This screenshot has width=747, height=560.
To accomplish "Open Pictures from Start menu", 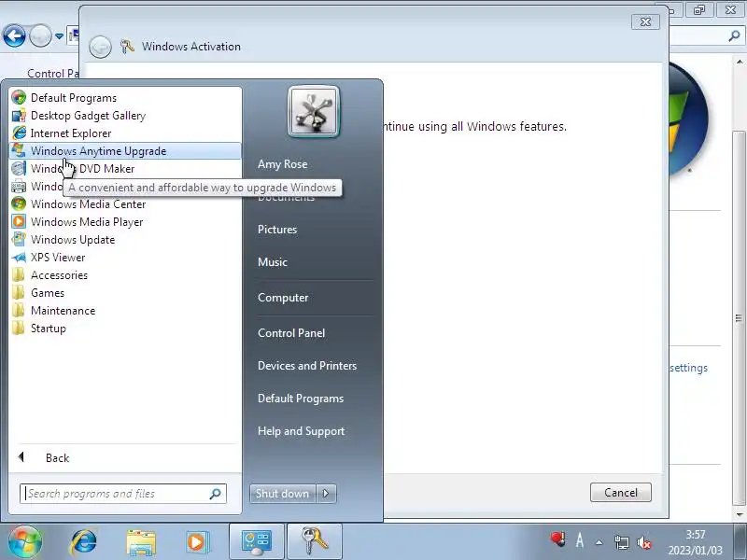I will tap(277, 230).
